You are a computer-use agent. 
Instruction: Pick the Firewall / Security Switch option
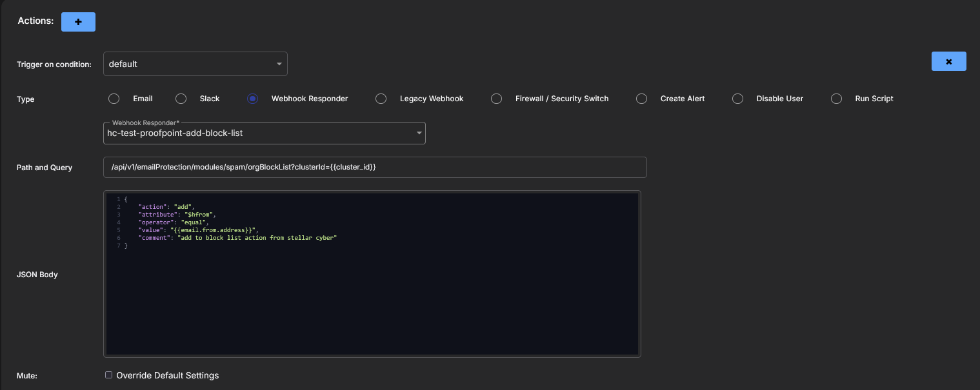coord(496,99)
